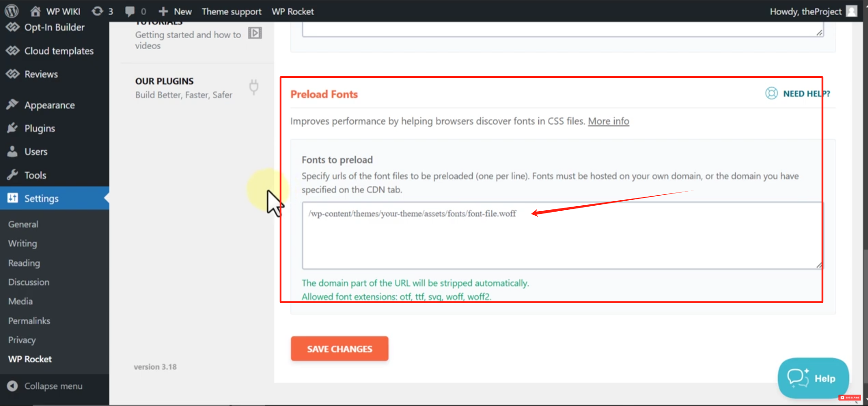
Task: Follow the More info link
Action: (x=608, y=121)
